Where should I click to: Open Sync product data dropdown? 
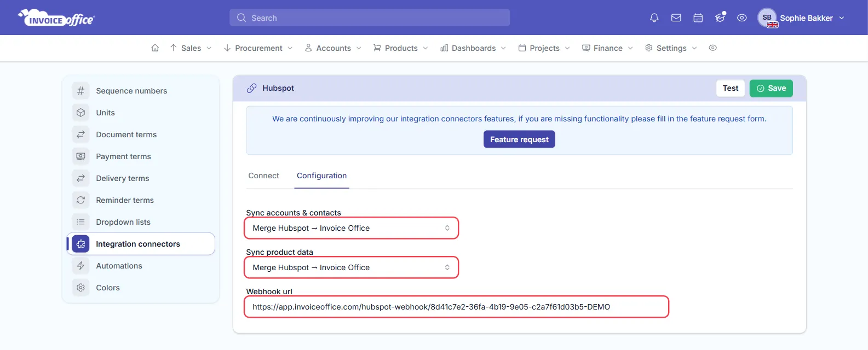[x=351, y=267]
